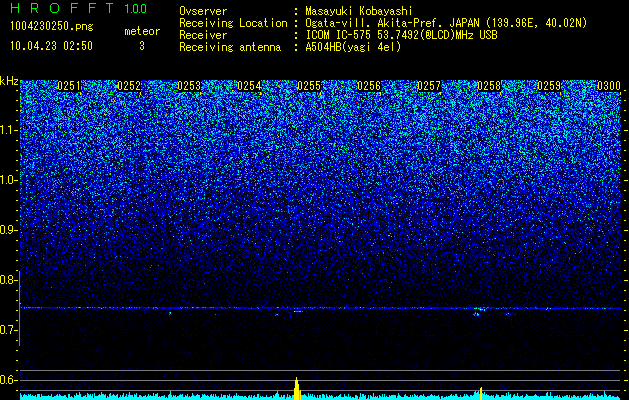Click the 0259 time marker
Image resolution: width=629 pixels, height=400 pixels.
point(549,86)
